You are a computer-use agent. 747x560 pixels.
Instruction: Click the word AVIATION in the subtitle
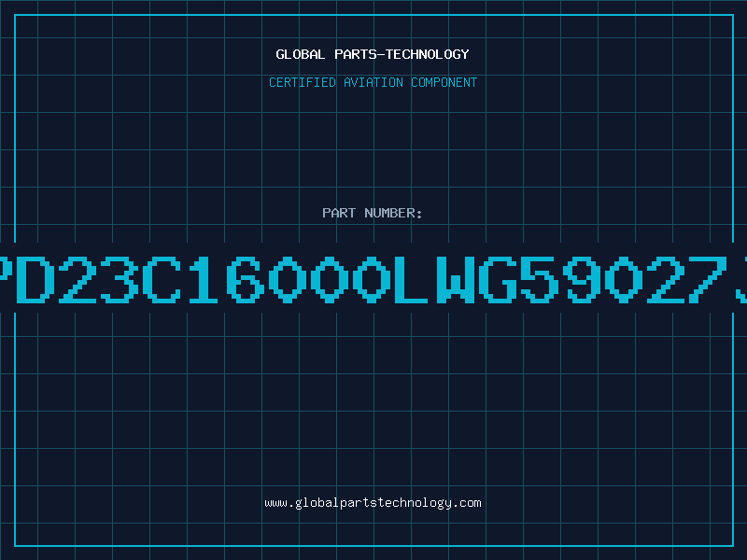[x=373, y=82]
